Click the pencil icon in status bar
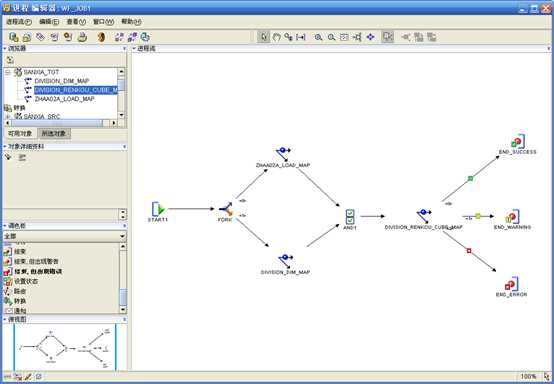Viewport: 554px width, 384px height. 28,377
